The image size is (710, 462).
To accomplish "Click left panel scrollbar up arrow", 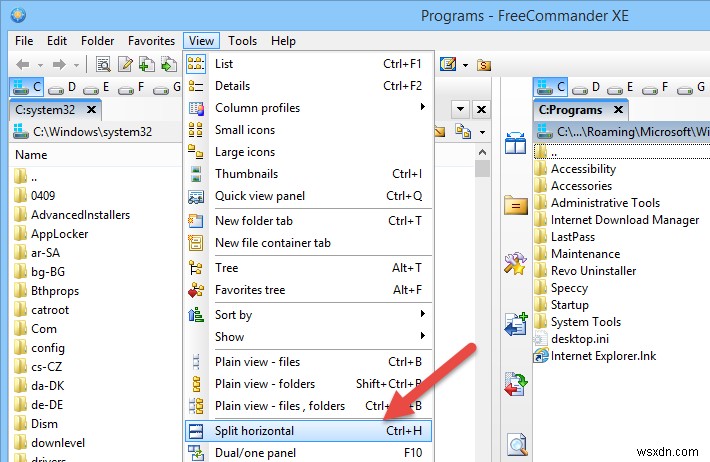I will tap(482, 152).
